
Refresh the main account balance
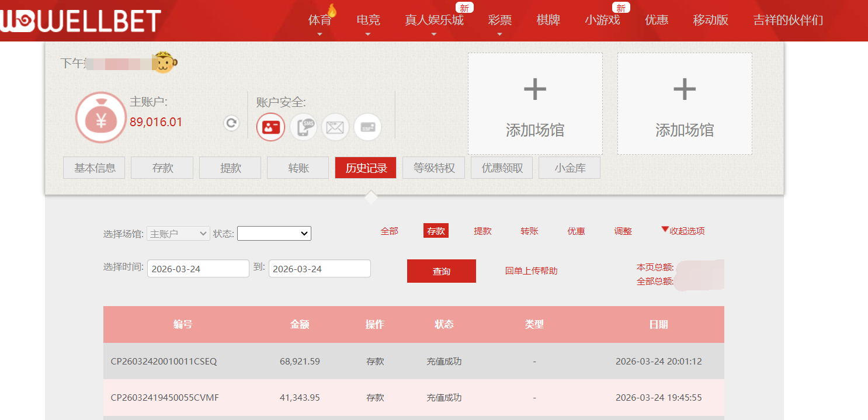[231, 123]
